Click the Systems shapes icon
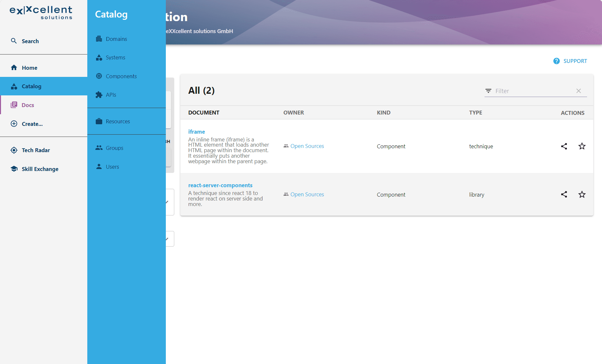This screenshot has height=364, width=602. [x=99, y=57]
